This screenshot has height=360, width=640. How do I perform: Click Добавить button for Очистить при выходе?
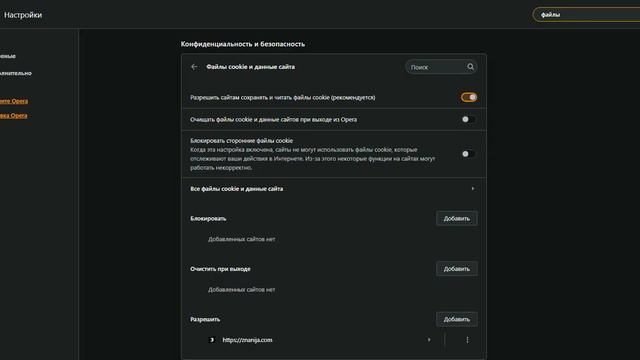[x=456, y=269]
